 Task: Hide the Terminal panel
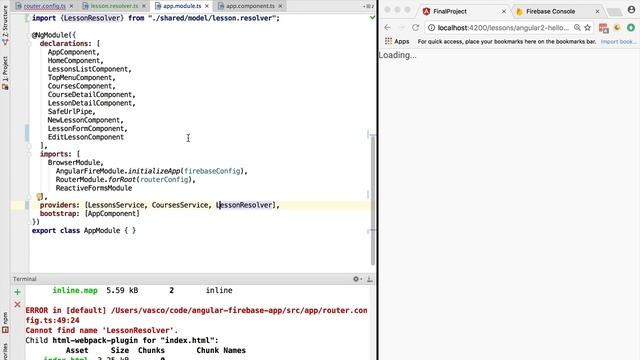click(x=369, y=279)
